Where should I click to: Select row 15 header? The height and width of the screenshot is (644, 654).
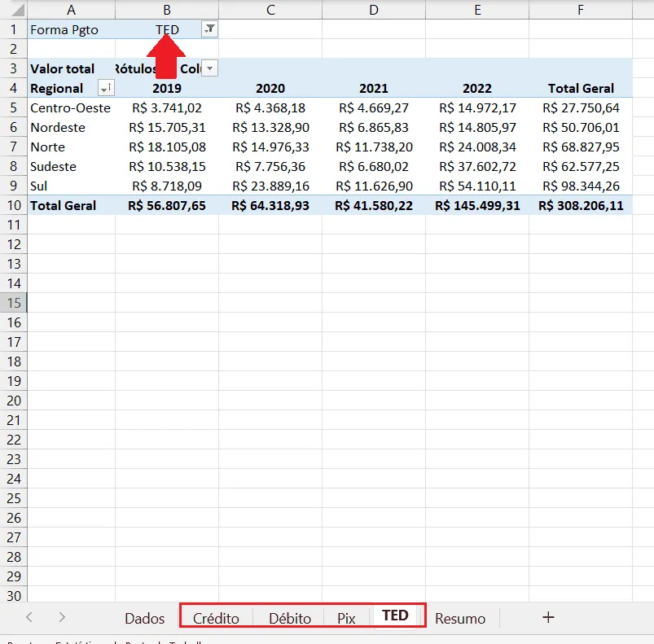(13, 303)
